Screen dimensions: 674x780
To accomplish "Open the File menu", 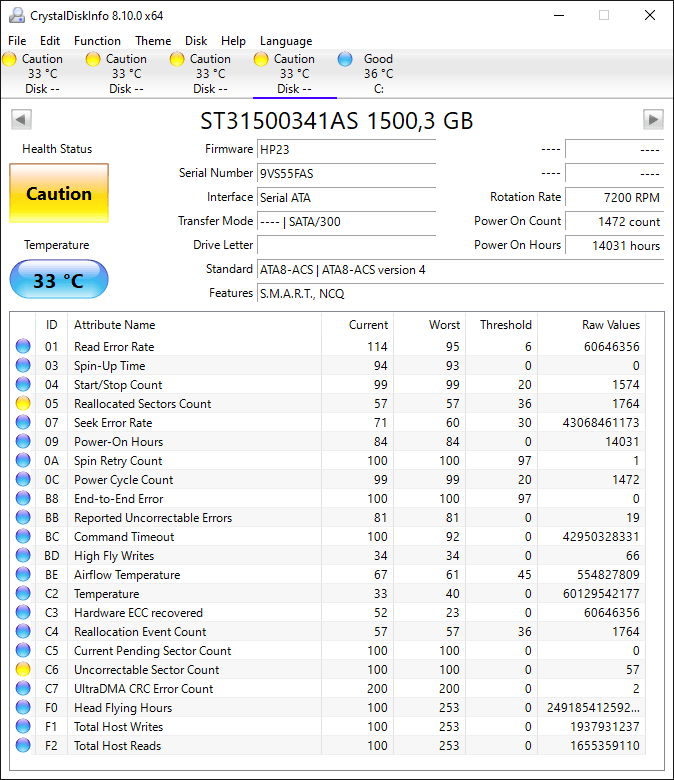I will (17, 41).
